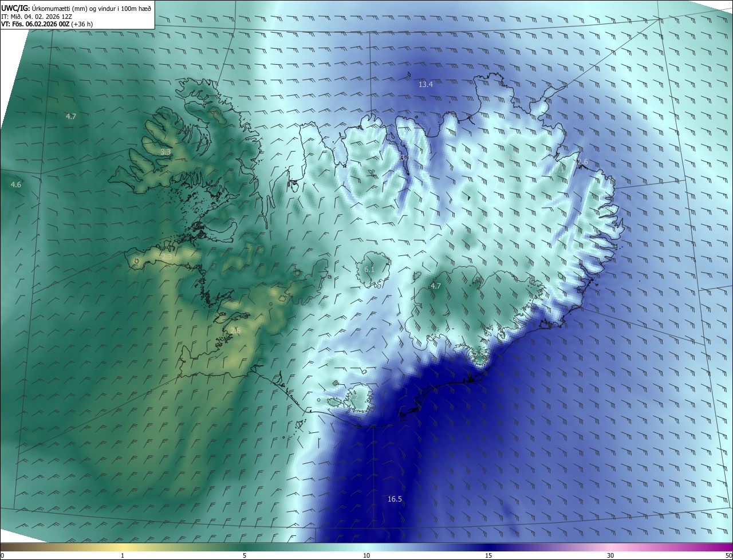This screenshot has width=733, height=560.
Task: Select the 6.1 value on Hofsjökull glacier
Action: [369, 269]
